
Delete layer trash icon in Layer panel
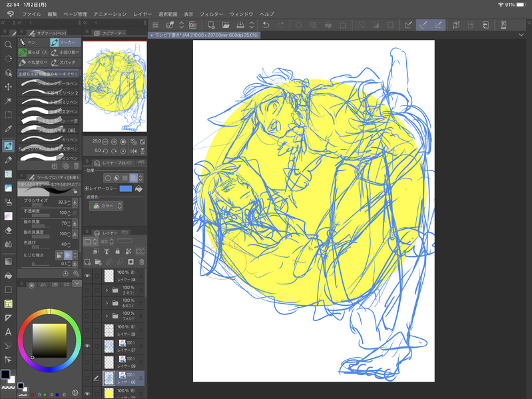click(142, 262)
